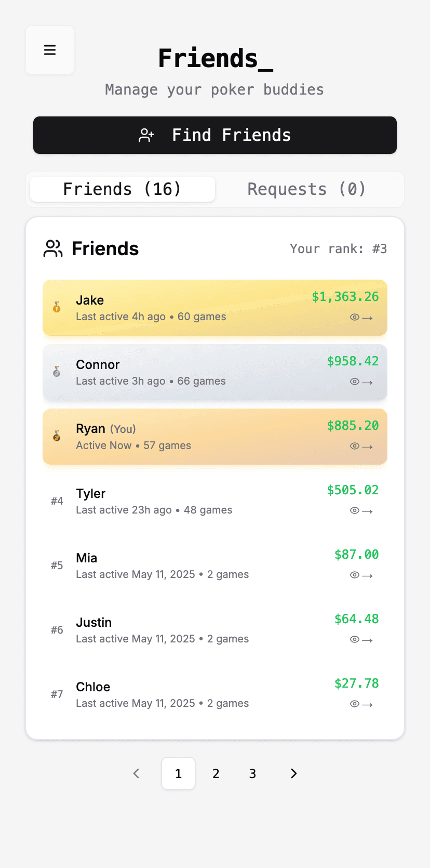Click the eye arrow on Justin's row
Screen dimensions: 430x868
[x=361, y=640]
